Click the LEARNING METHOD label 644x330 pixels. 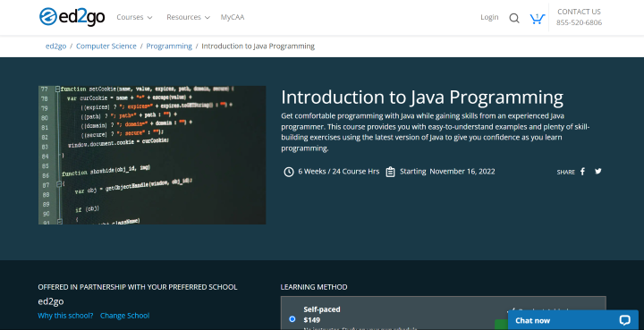pyautogui.click(x=314, y=287)
